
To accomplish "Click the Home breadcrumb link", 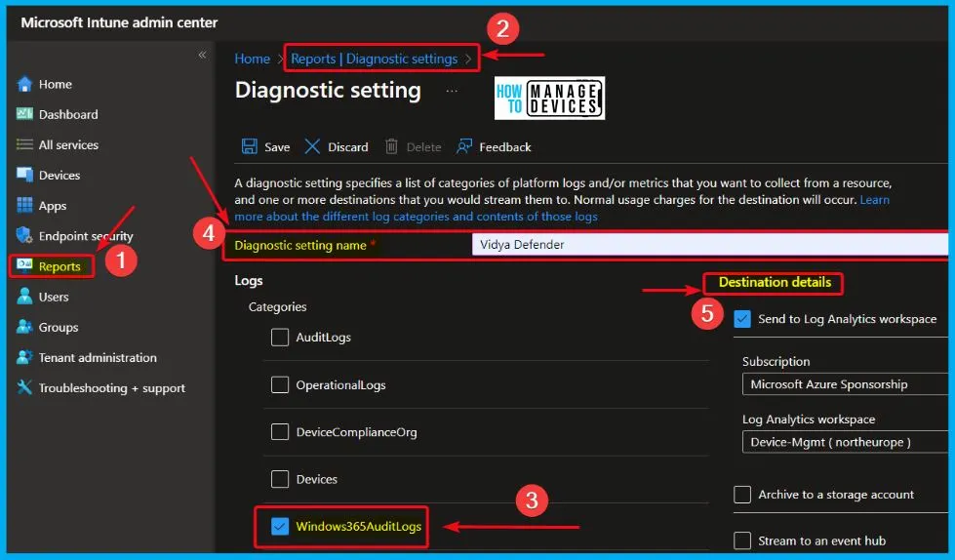I will 252,59.
